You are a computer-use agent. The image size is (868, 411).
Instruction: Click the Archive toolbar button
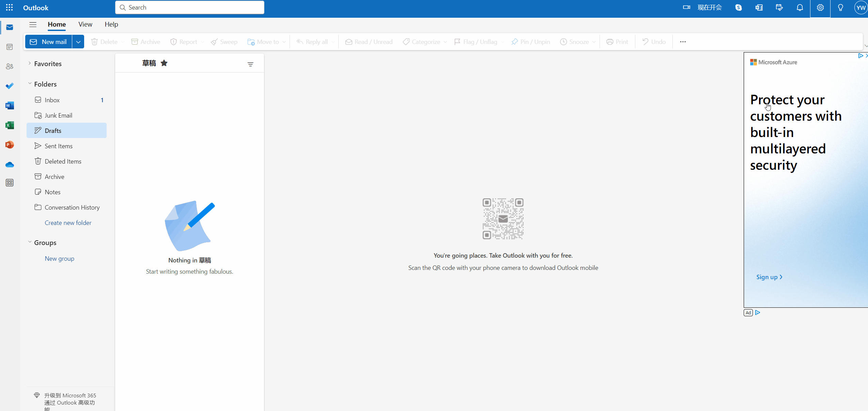pyautogui.click(x=146, y=42)
